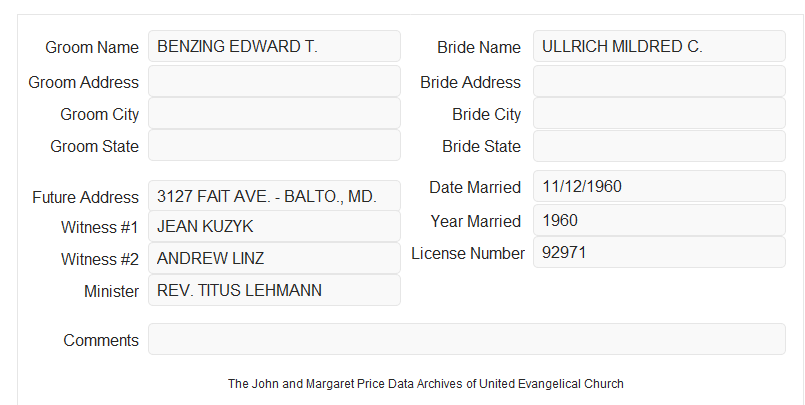Click the Witness #1 field showing JEAN KUZYK
The image size is (805, 405).
coord(274,226)
